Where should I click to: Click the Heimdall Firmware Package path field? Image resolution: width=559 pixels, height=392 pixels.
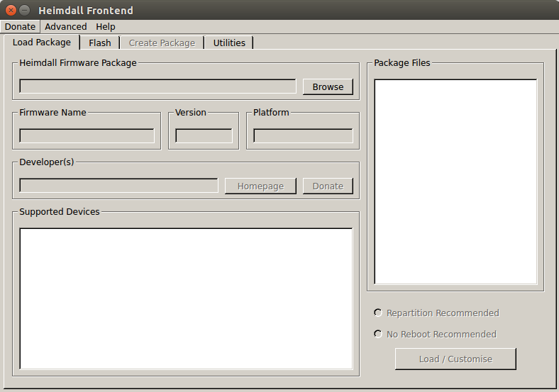point(157,86)
